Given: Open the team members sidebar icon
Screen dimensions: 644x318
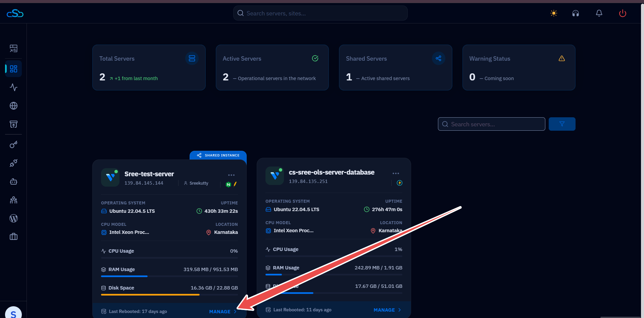Looking at the screenshot, I should (x=13, y=200).
